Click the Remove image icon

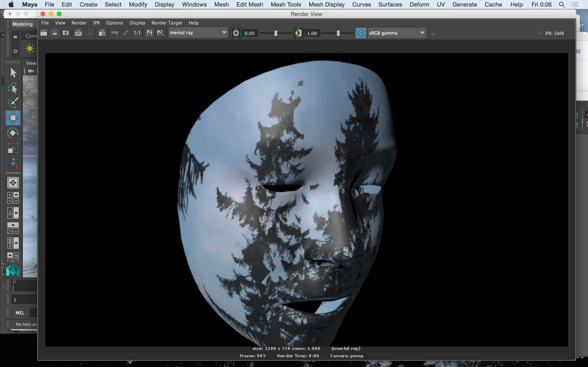click(160, 33)
